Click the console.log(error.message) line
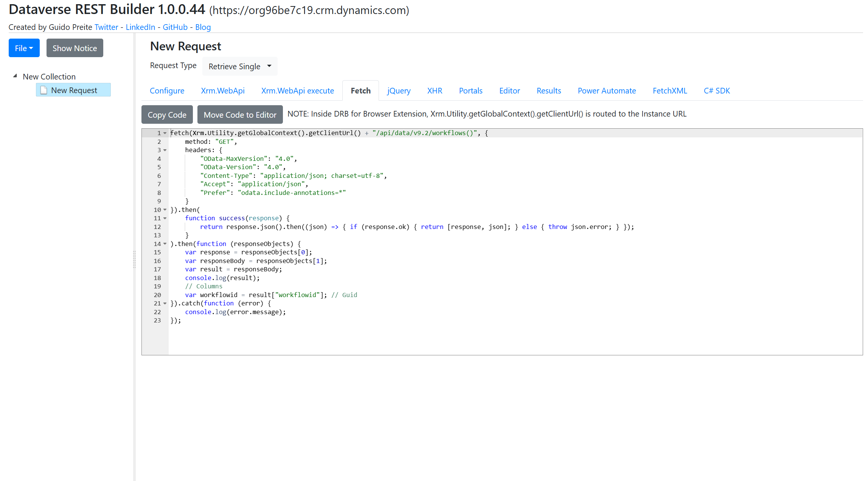The image size is (868, 481). tap(235, 312)
